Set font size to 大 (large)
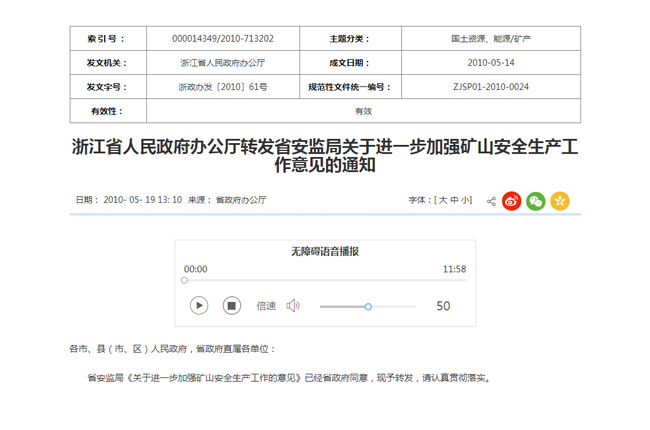Screen dimensions: 650x430 (x=441, y=201)
